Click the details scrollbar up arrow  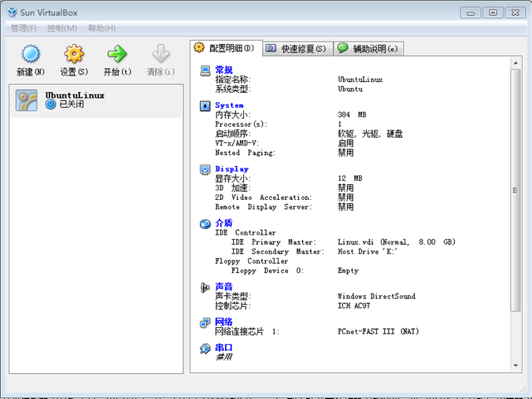click(515, 63)
